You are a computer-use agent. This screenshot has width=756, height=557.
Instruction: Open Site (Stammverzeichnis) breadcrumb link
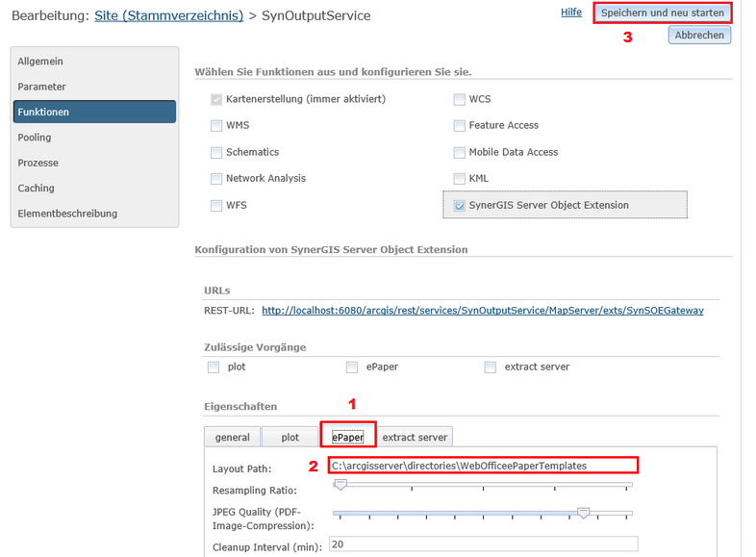click(x=167, y=15)
